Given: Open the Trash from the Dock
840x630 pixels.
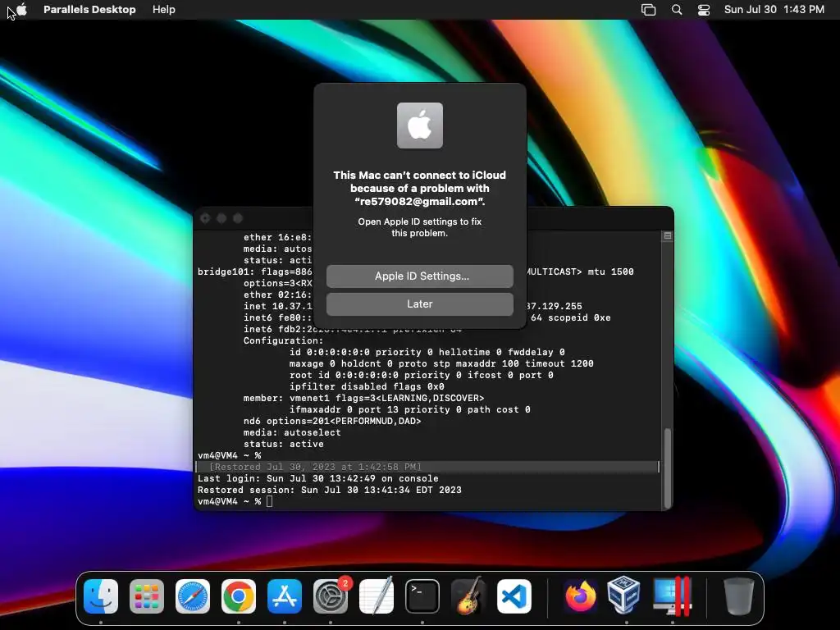Looking at the screenshot, I should click(x=739, y=596).
